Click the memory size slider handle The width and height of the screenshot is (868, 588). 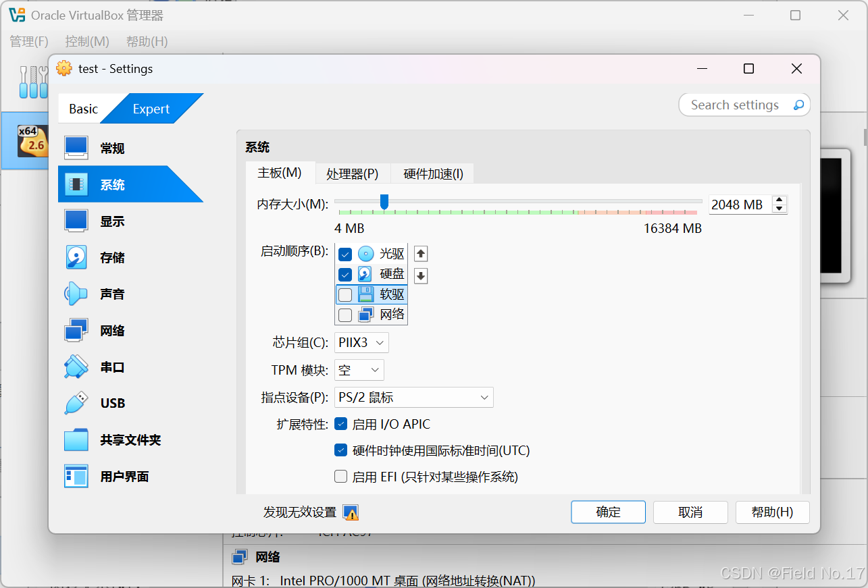tap(384, 202)
